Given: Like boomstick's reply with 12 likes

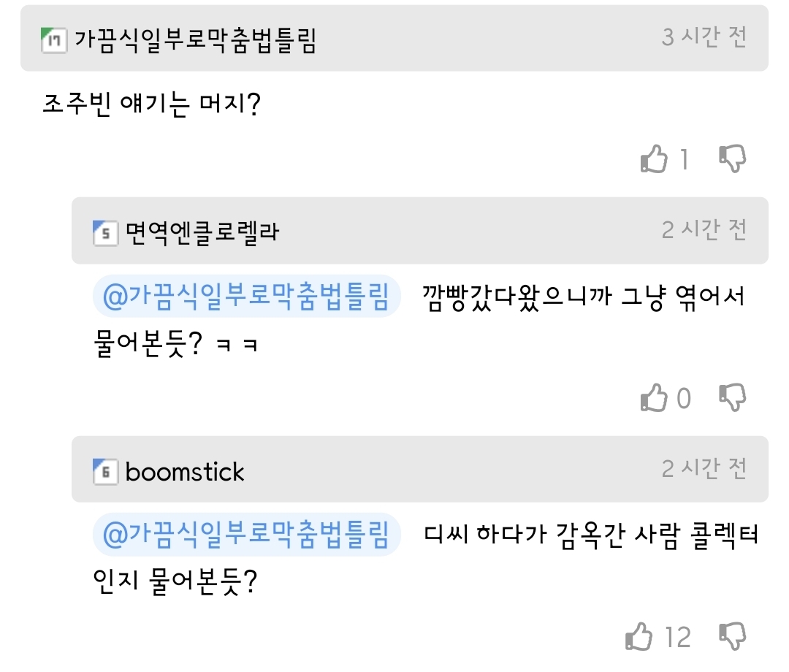Looking at the screenshot, I should tap(639, 637).
